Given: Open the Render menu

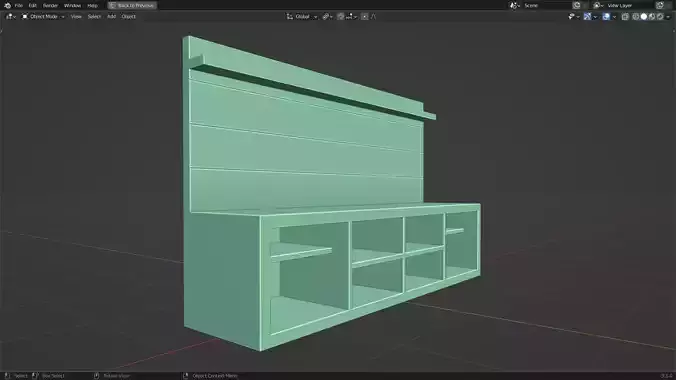Looking at the screenshot, I should click(x=50, y=6).
